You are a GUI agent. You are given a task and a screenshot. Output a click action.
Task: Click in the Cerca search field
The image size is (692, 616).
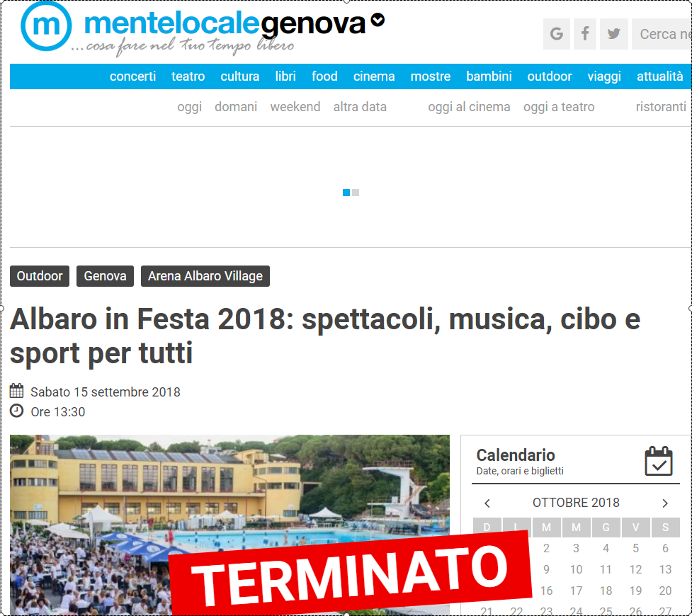click(662, 34)
